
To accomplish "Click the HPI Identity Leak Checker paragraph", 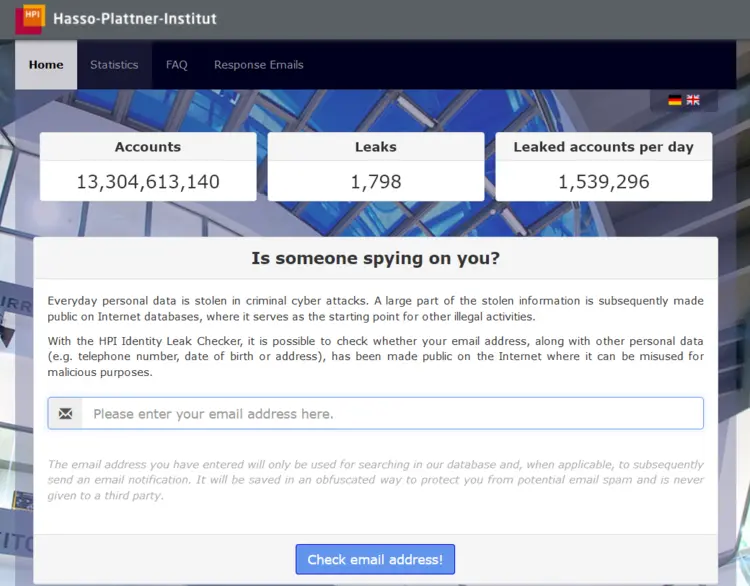I will [376, 357].
